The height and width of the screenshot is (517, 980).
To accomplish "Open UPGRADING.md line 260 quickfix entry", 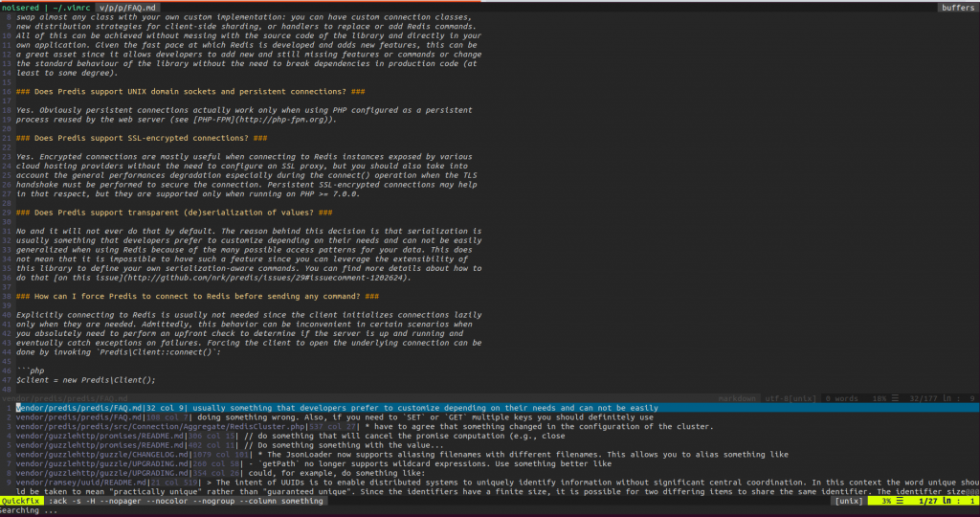I will (314, 463).
